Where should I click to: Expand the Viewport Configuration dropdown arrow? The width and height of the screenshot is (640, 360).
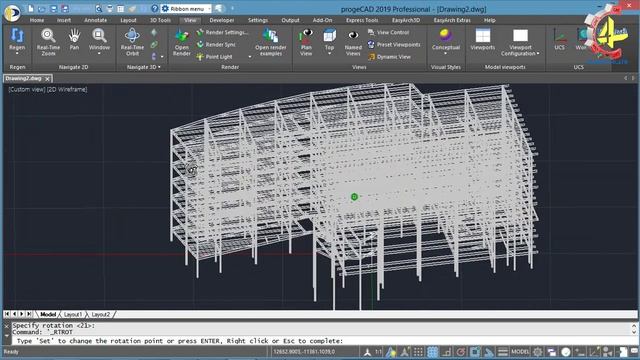click(538, 53)
